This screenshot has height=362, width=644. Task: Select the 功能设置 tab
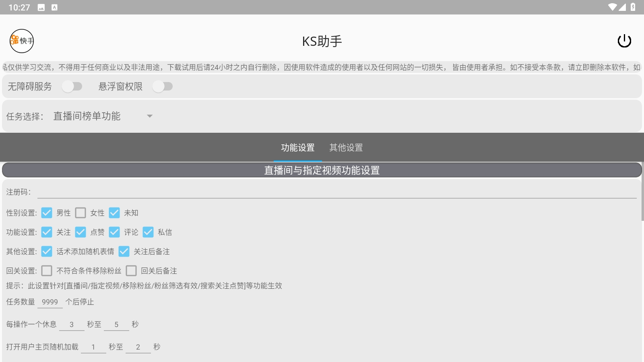point(298,148)
